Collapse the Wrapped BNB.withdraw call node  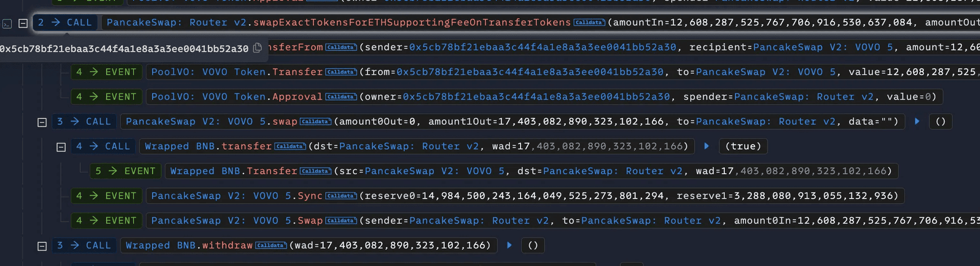(x=42, y=246)
